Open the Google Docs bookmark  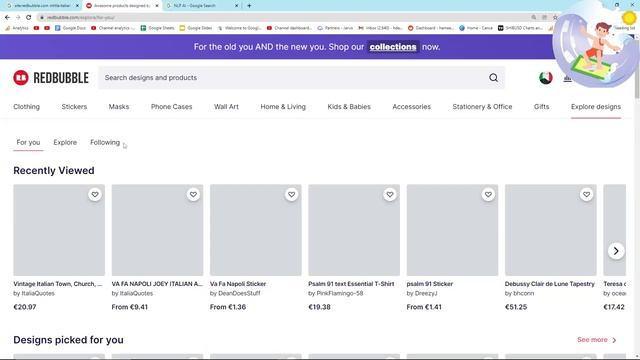[70, 28]
